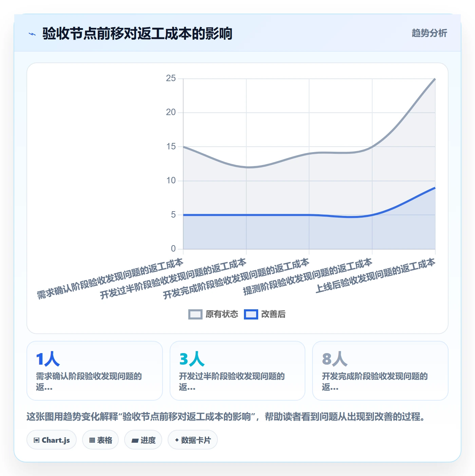Click the title 验收节点前移对返工成本的影响
This screenshot has height=476, width=475.
click(x=137, y=34)
